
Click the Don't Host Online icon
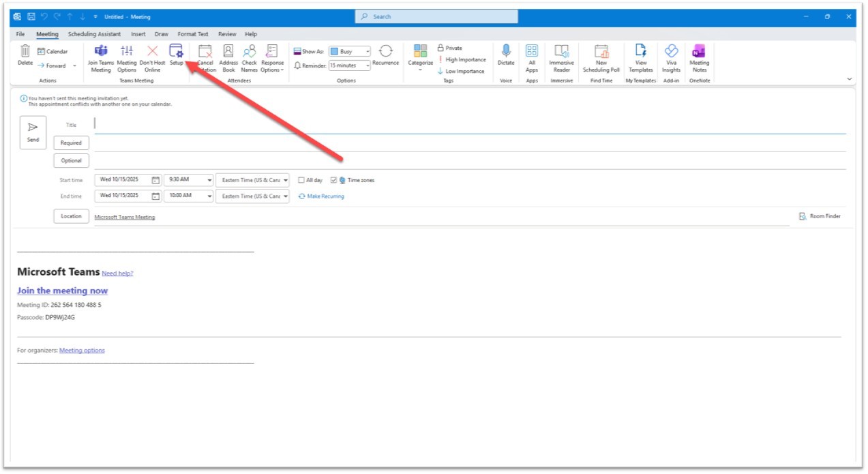pos(152,52)
